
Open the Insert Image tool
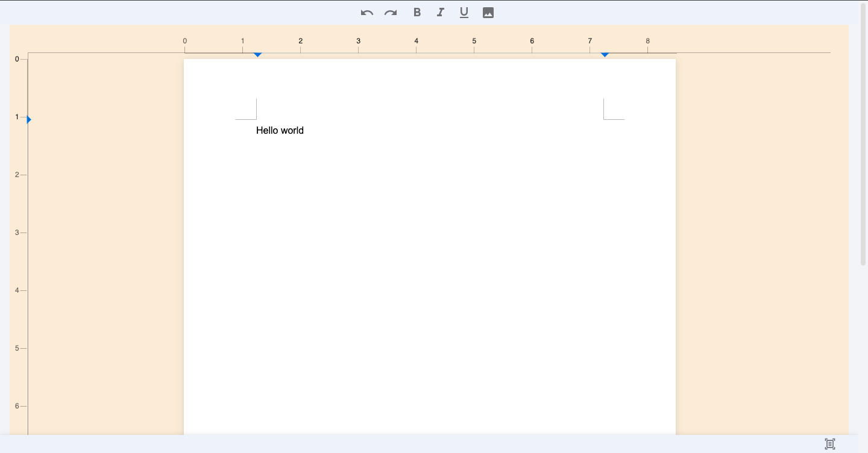click(x=488, y=13)
